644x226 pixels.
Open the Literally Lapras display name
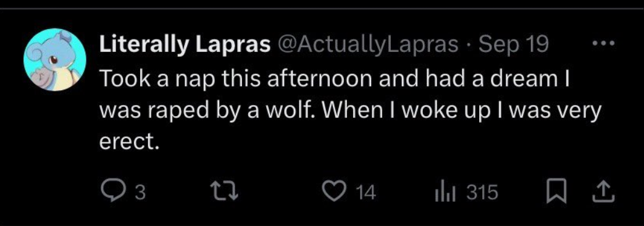pos(185,44)
